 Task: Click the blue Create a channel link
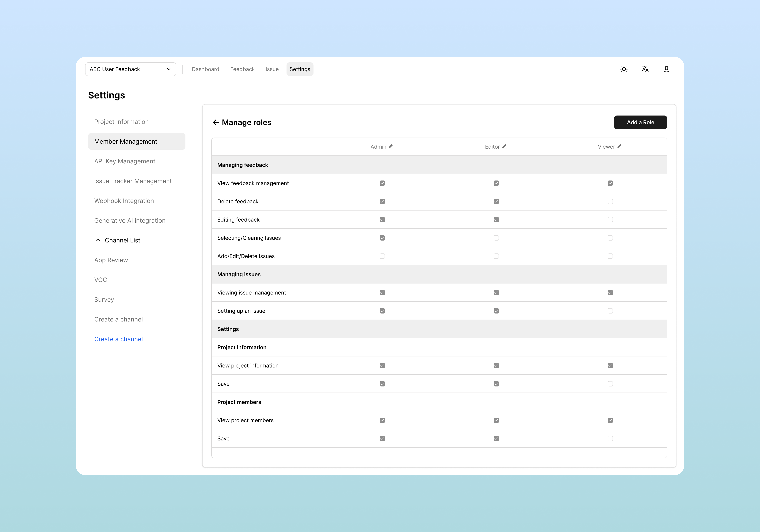(x=119, y=339)
